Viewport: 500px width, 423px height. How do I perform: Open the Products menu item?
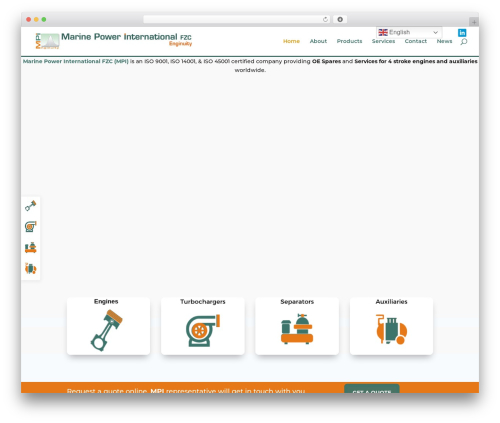click(349, 41)
